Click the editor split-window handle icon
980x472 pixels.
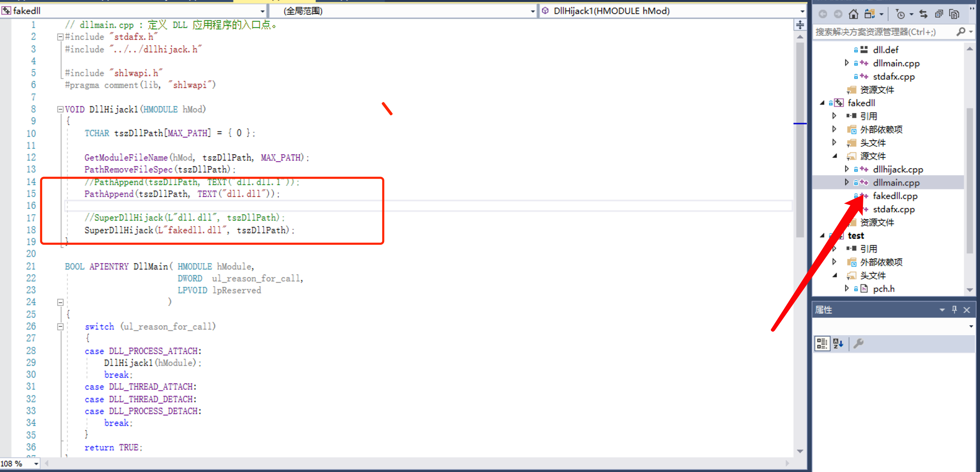800,25
